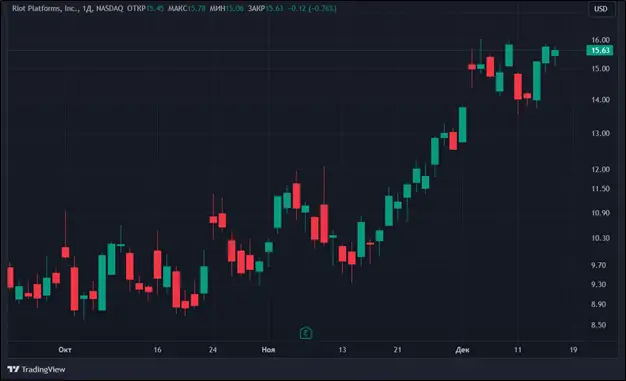Click the 8.50 price axis label

pyautogui.click(x=598, y=325)
